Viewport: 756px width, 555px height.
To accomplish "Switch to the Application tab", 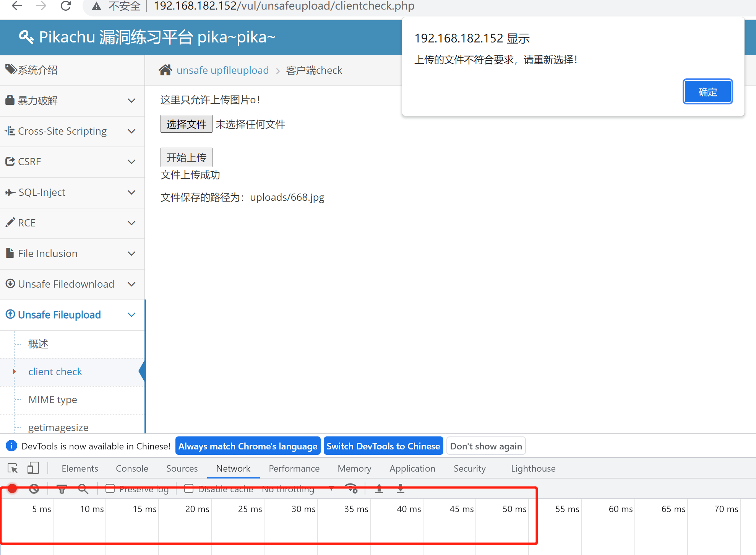I will pos(412,469).
